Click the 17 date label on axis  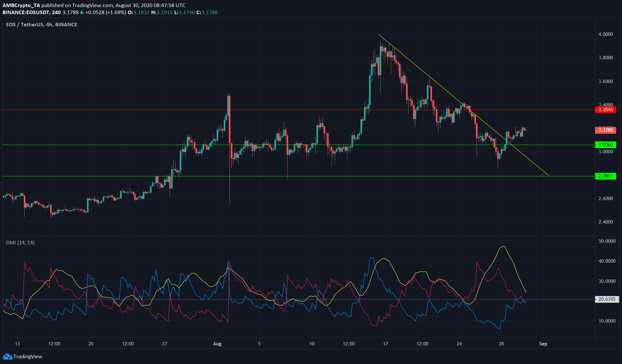(385, 344)
